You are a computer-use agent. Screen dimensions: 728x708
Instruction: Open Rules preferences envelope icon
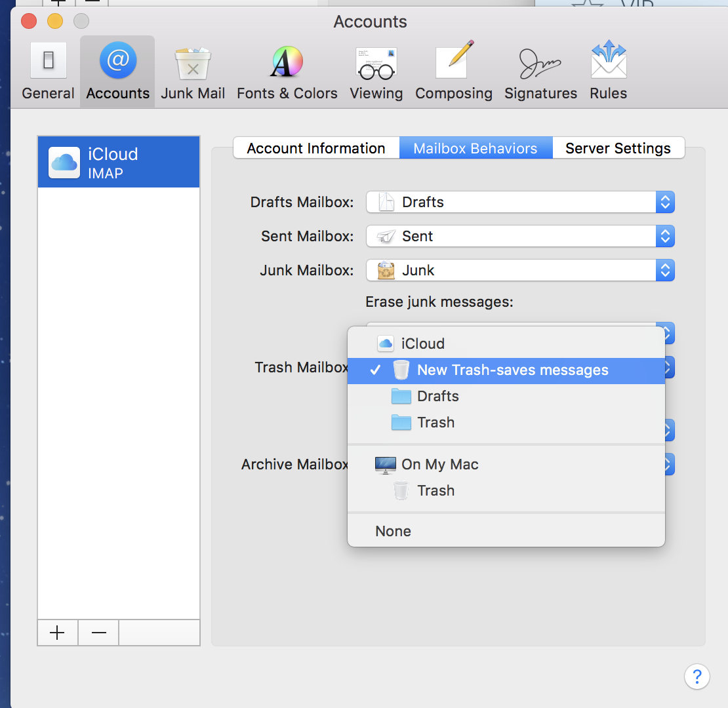[x=608, y=71]
